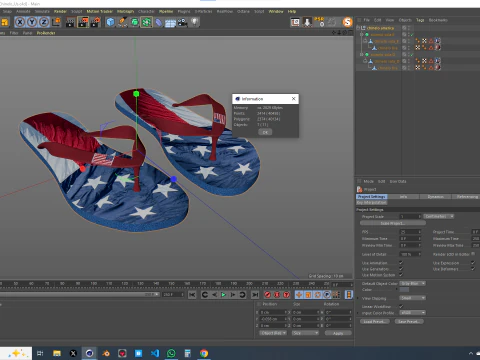The height and width of the screenshot is (360, 480).
Task: Toggle the Y axis lock icon
Action: tap(32, 22)
